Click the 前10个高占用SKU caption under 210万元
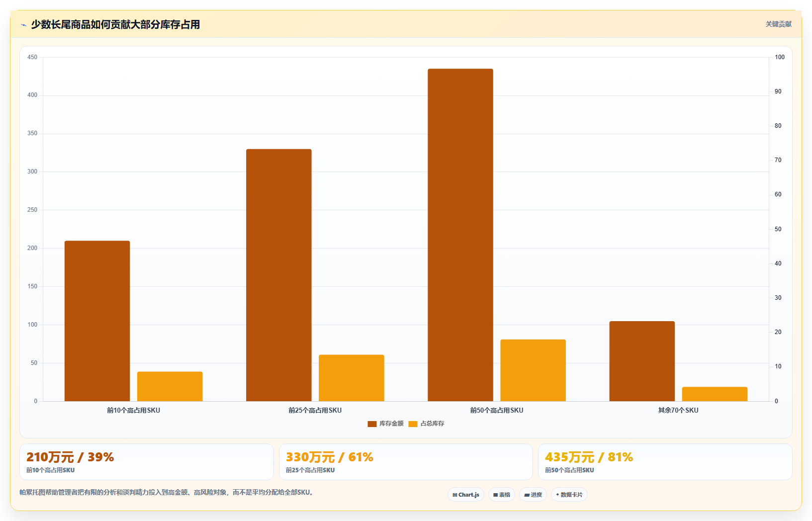This screenshot has height=521, width=812. tap(51, 470)
